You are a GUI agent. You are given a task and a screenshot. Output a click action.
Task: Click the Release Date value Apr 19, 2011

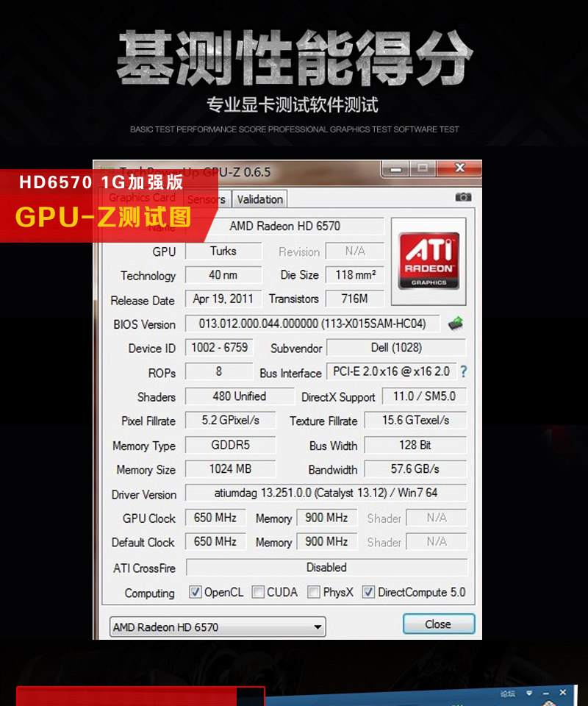(223, 299)
